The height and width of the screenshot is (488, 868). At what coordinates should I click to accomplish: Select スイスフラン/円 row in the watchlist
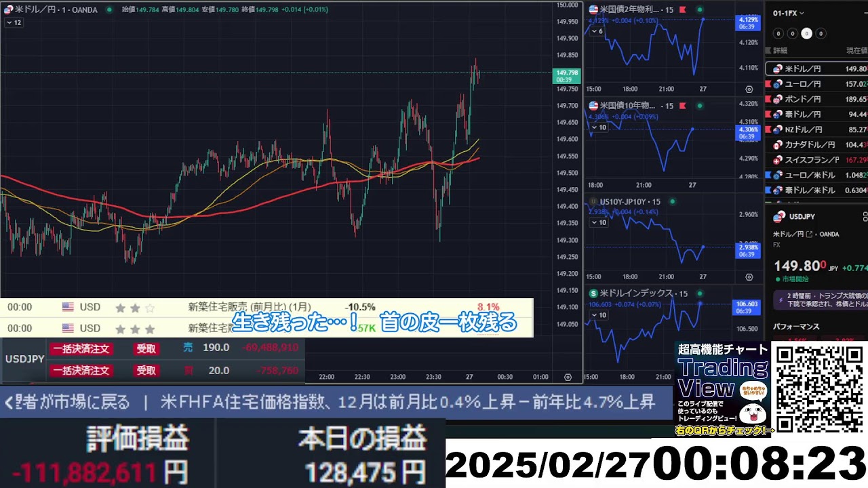pos(817,159)
